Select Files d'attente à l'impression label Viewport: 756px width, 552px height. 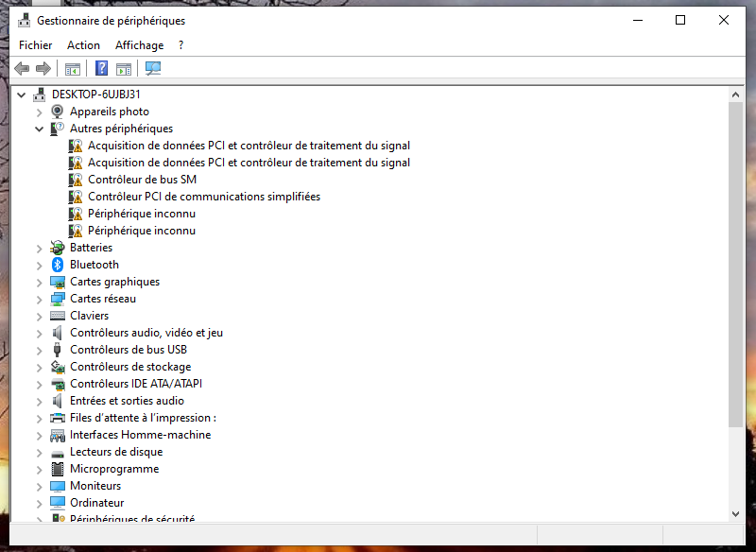pyautogui.click(x=144, y=418)
